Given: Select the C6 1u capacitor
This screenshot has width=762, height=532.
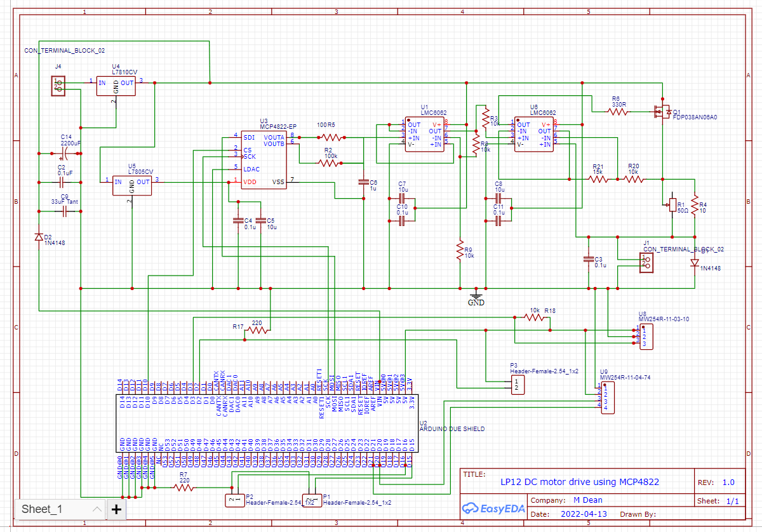Looking at the screenshot, I should [363, 182].
